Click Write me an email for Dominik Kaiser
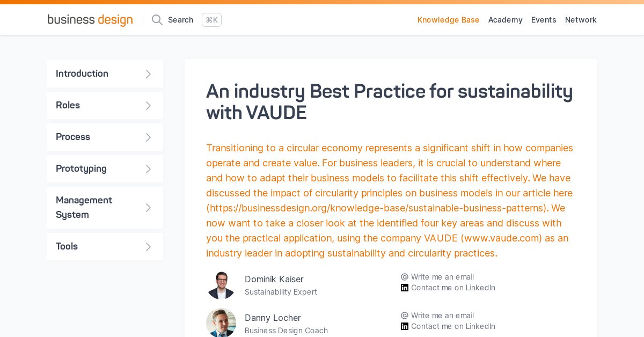The width and height of the screenshot is (644, 337). (x=442, y=277)
